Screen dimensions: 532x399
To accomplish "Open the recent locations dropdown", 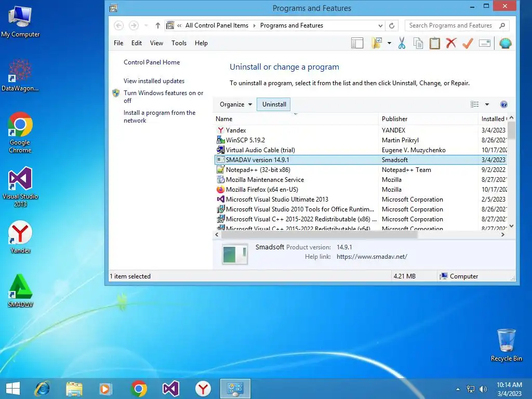I will pos(146,25).
